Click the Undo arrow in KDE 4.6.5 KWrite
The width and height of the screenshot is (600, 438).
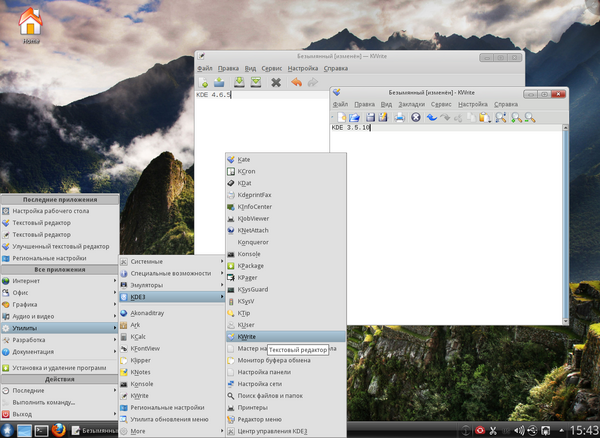[297, 82]
